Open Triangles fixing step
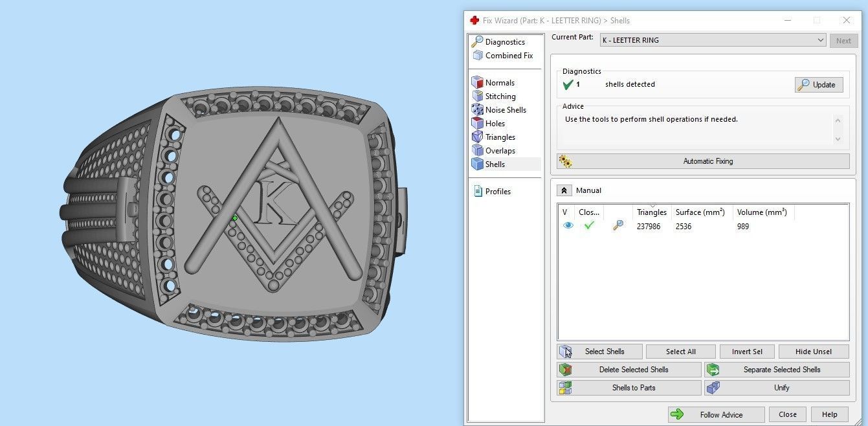 pos(494,137)
